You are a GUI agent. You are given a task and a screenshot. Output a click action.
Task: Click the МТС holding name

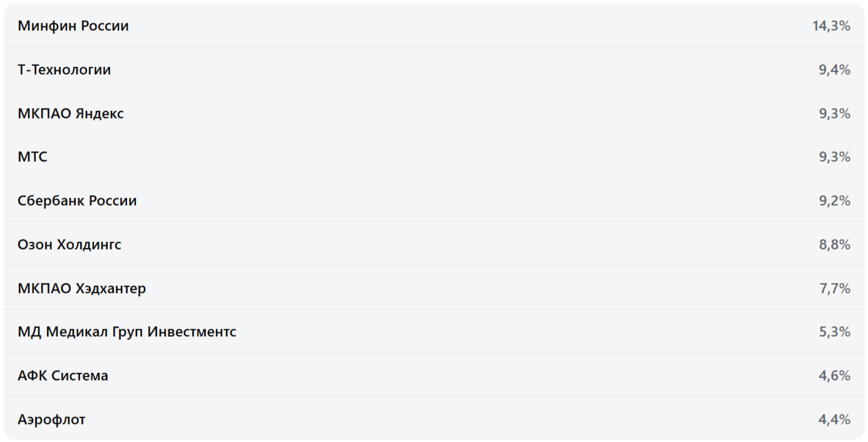click(x=33, y=157)
